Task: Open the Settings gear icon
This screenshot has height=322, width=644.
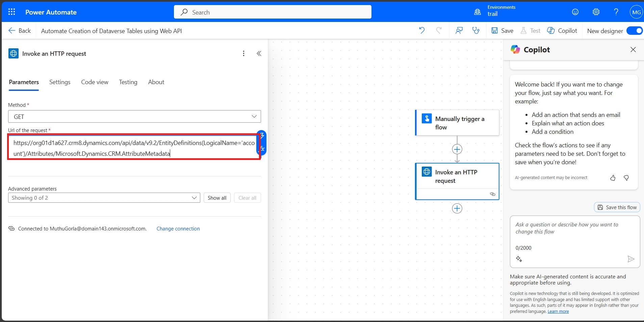Action: pos(596,12)
